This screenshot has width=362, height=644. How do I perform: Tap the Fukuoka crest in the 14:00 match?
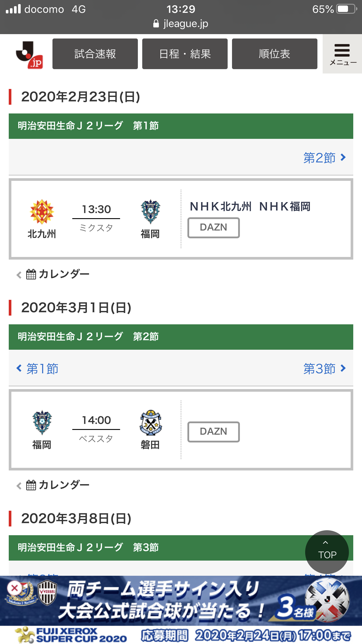[42, 422]
